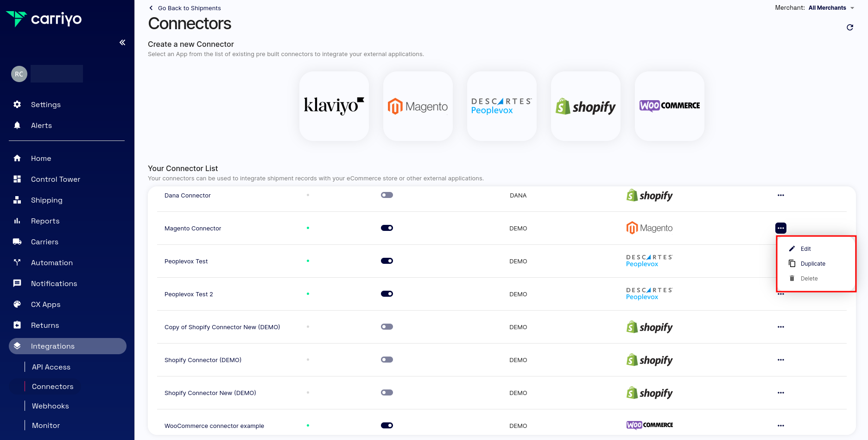
Task: Click the Peoplevox logo in Peoplevox Test row
Action: [x=650, y=261]
